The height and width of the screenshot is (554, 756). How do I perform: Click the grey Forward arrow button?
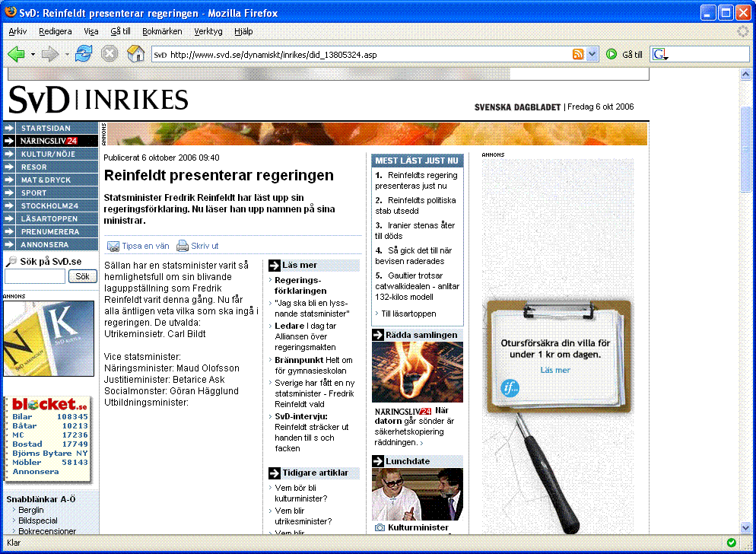[49, 54]
